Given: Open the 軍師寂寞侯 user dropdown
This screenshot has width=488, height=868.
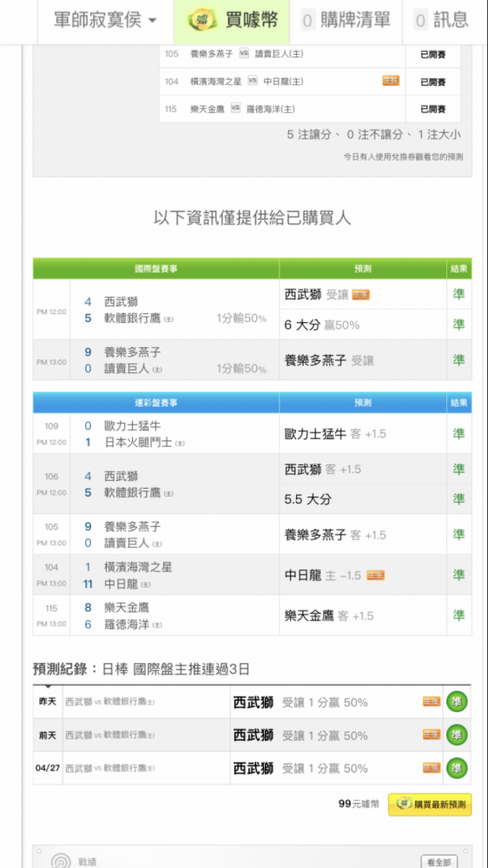Looking at the screenshot, I should pyautogui.click(x=105, y=21).
